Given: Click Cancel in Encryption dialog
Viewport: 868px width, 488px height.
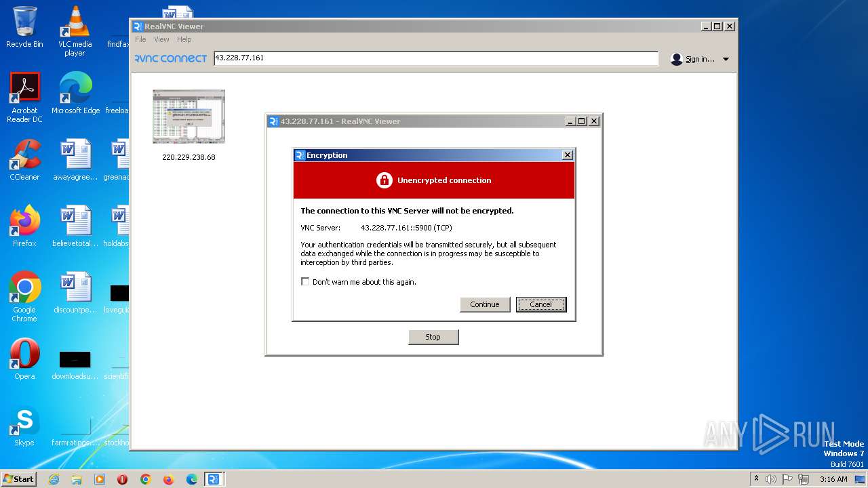Looking at the screenshot, I should (540, 304).
